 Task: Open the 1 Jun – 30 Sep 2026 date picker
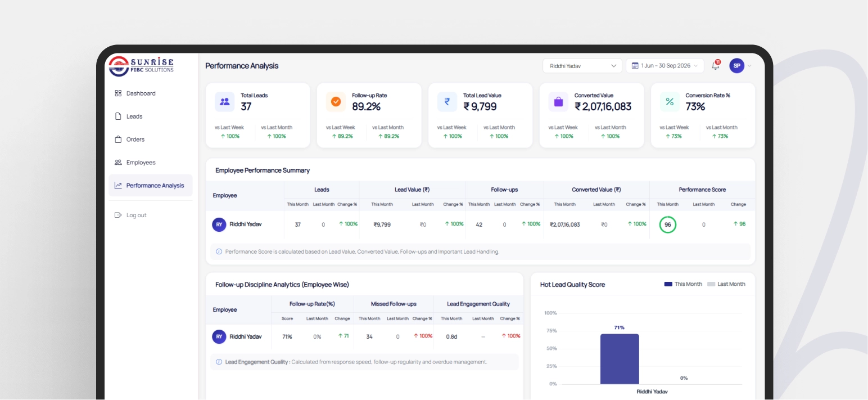(x=665, y=66)
